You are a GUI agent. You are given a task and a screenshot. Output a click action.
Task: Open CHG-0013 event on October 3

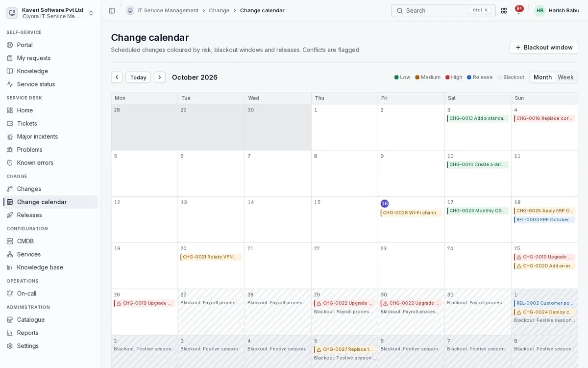point(478,118)
